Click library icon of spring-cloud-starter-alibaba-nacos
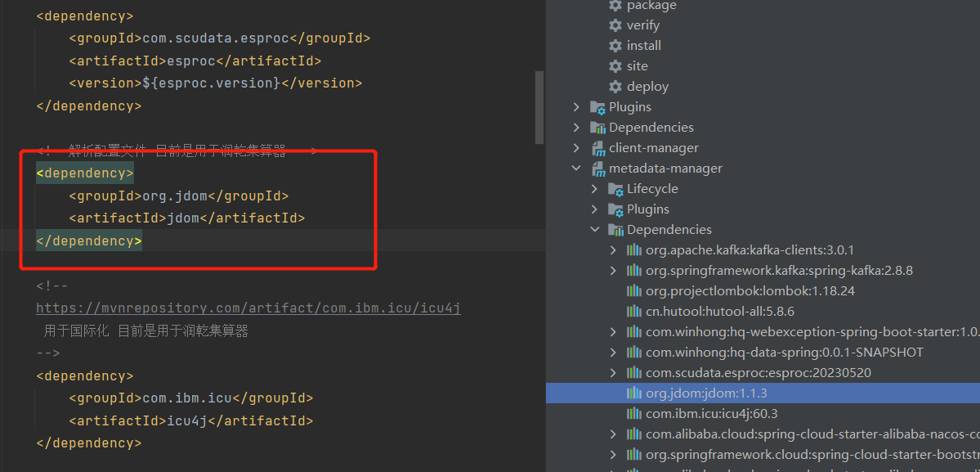The width and height of the screenshot is (980, 472). (x=634, y=434)
